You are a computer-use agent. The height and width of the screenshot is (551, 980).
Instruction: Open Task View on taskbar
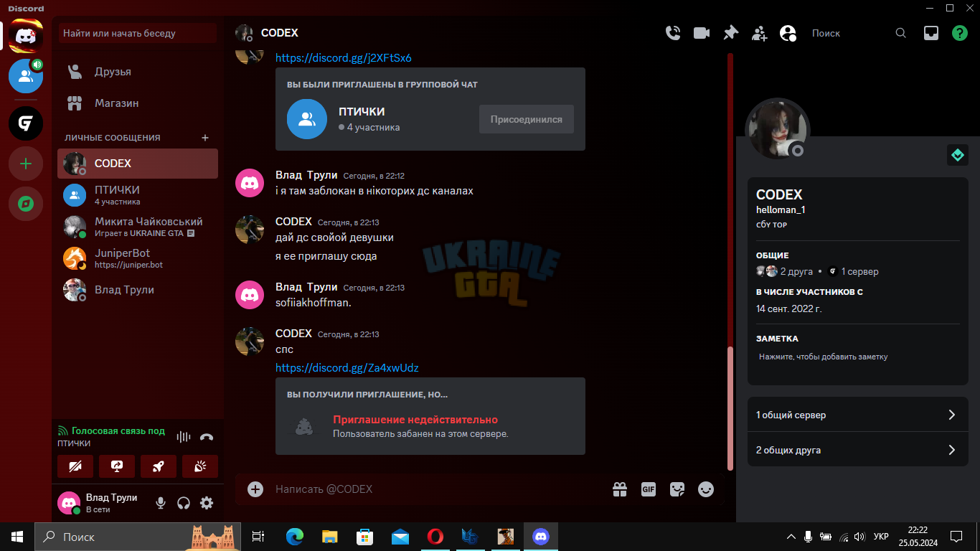(259, 537)
